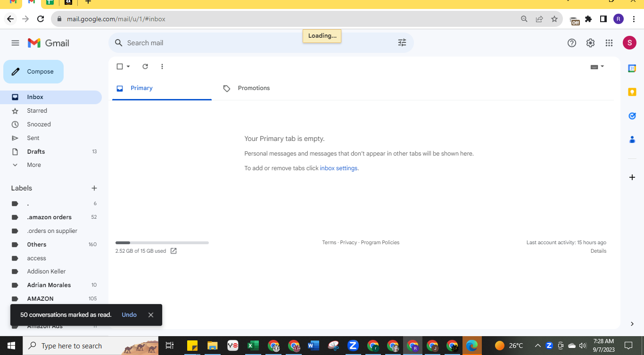This screenshot has width=644, height=355.
Task: Open Google Contacts side panel icon
Action: [x=632, y=139]
